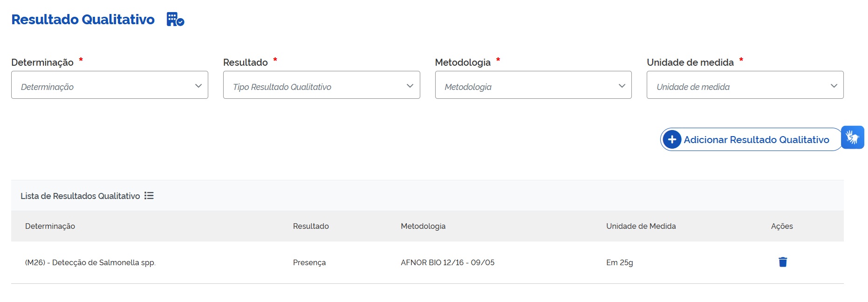Click the Metodologia column header
Viewport: 868px width, 302px height.
click(x=423, y=226)
